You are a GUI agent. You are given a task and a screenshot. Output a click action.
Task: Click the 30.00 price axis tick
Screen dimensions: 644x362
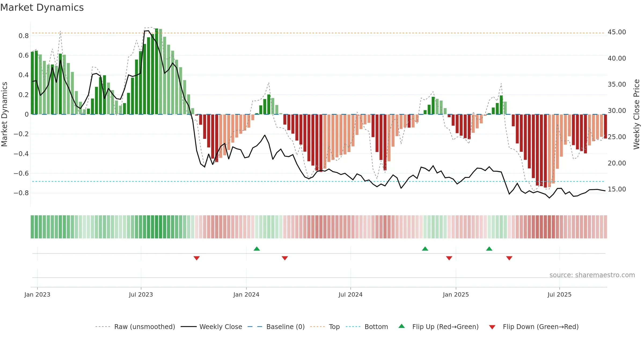[x=617, y=111]
